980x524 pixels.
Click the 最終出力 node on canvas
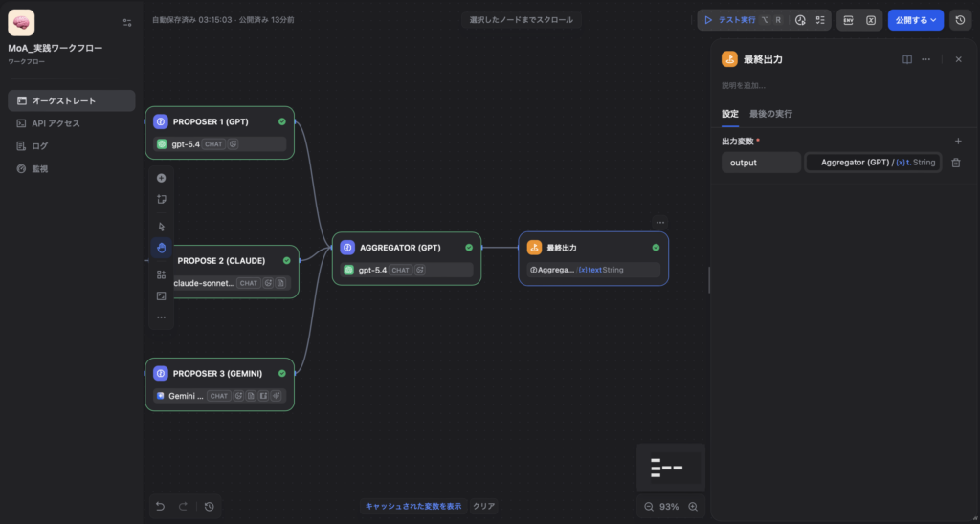[x=593, y=258]
